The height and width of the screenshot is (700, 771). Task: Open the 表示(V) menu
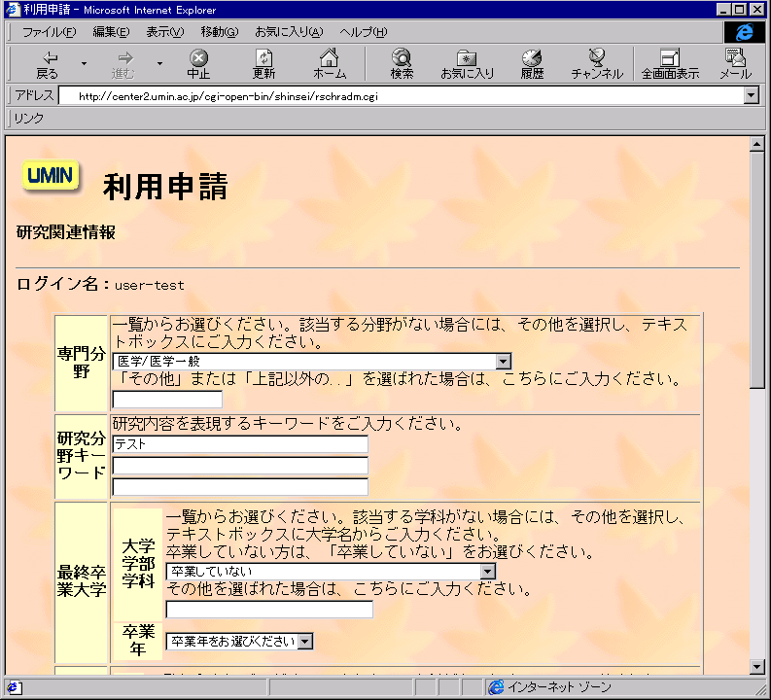(164, 32)
